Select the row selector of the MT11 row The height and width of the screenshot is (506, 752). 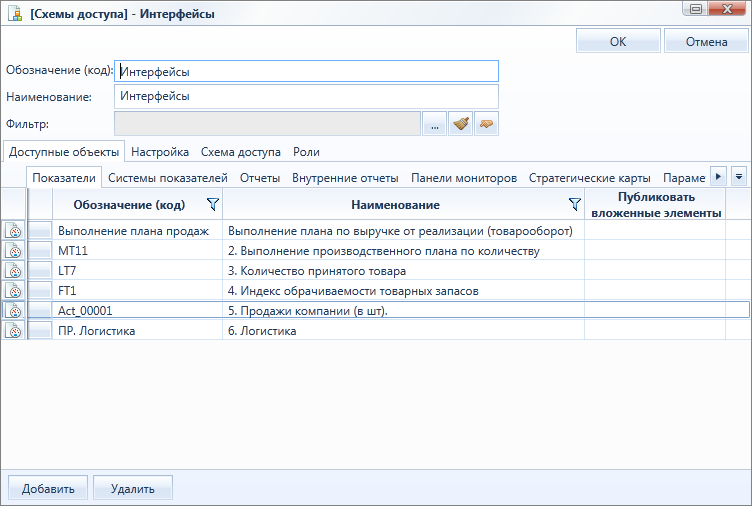pyautogui.click(x=40, y=251)
